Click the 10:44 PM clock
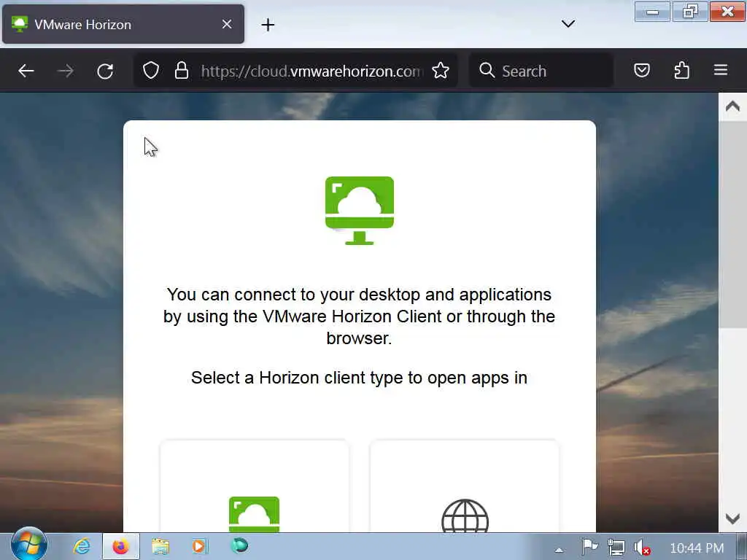The height and width of the screenshot is (560, 747). (x=697, y=548)
